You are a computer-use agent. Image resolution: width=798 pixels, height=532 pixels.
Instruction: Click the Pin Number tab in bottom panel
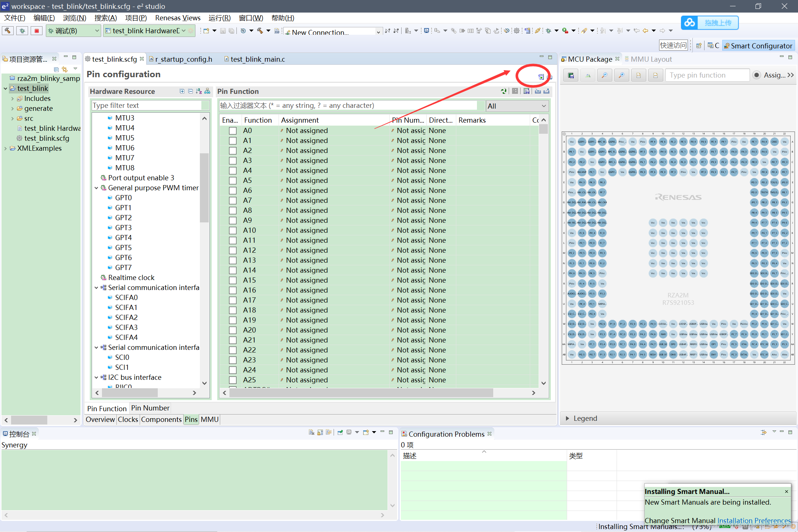click(150, 408)
